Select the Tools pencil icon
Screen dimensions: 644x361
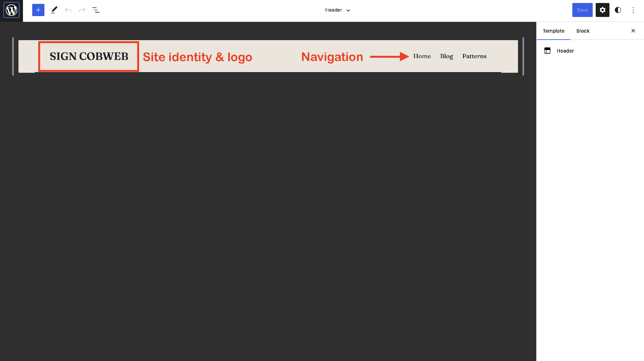coord(54,10)
